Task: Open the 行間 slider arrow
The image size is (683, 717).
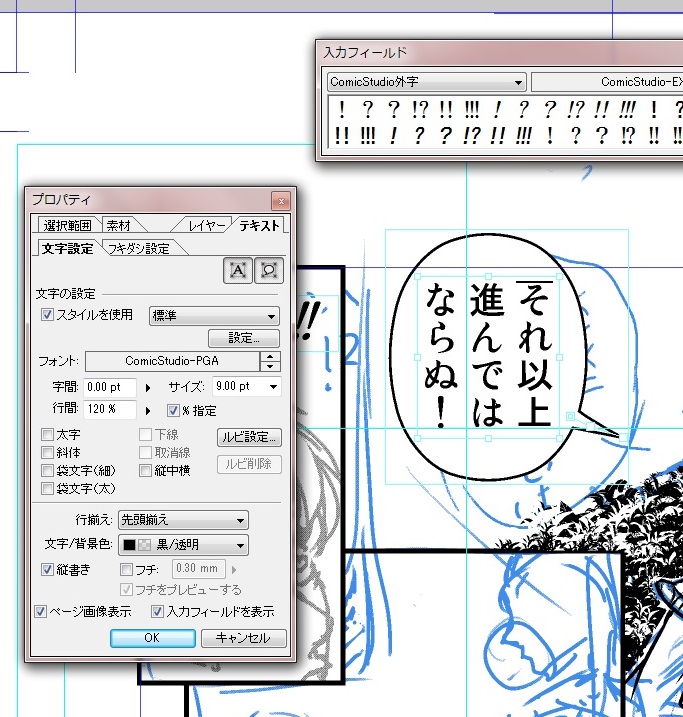Action: (x=148, y=411)
